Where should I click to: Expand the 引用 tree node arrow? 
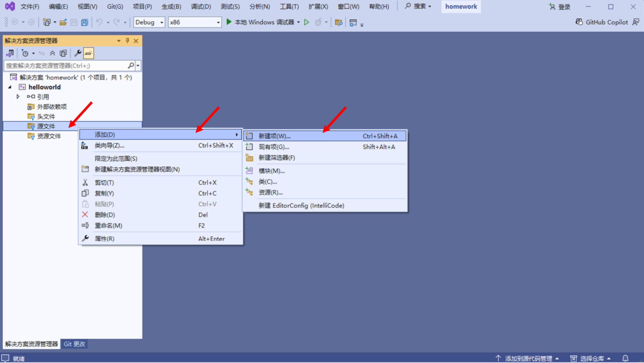tap(18, 97)
